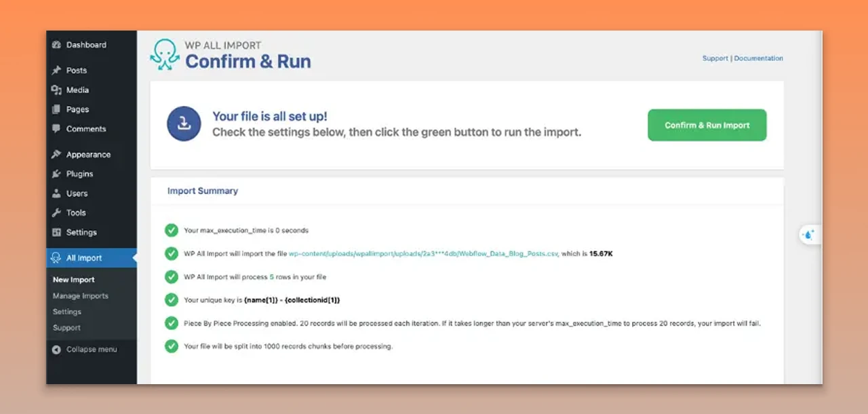Open Support under All Import submenu

point(66,328)
